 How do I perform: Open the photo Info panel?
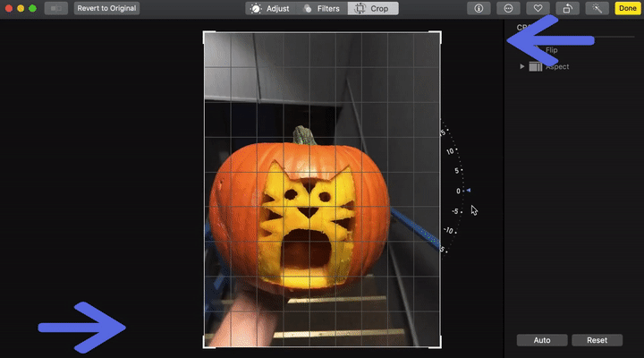coord(479,8)
